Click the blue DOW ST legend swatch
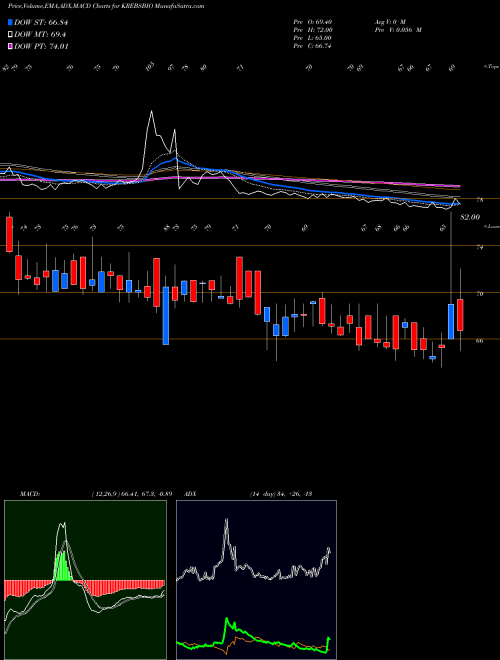Image resolution: width=500 pixels, height=660 pixels. coord(10,23)
